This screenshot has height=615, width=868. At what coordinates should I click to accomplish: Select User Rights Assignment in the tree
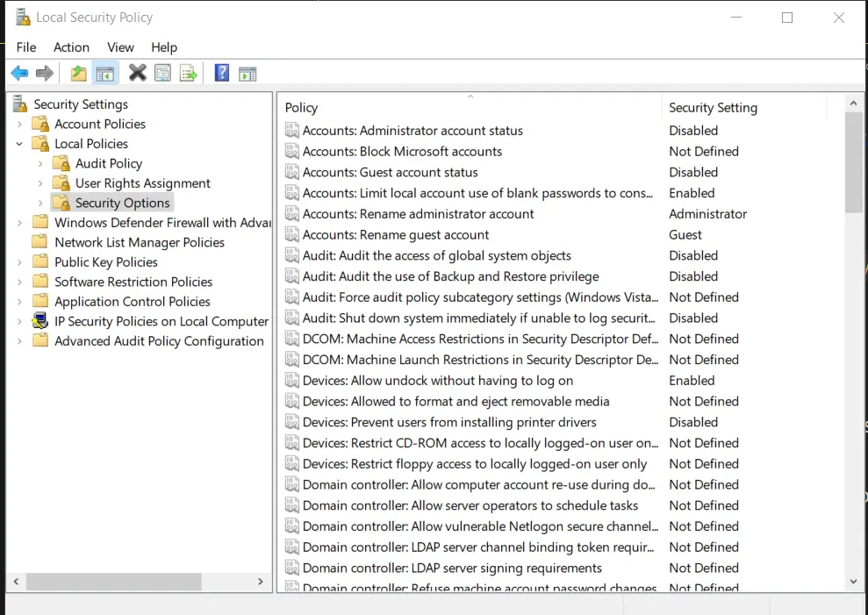click(x=142, y=183)
